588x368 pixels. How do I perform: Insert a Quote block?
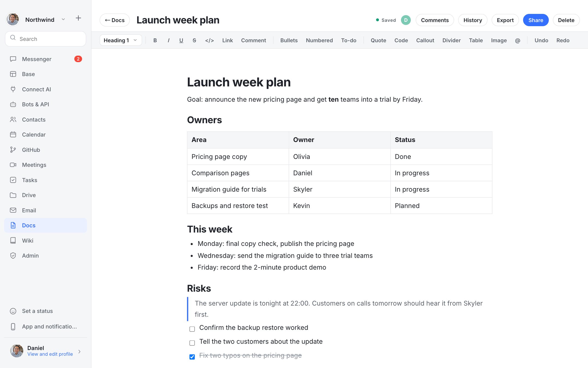(x=378, y=40)
